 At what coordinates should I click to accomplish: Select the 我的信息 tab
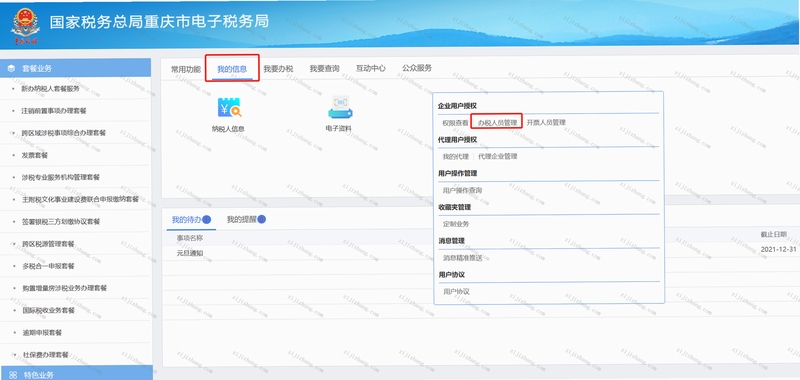point(232,69)
